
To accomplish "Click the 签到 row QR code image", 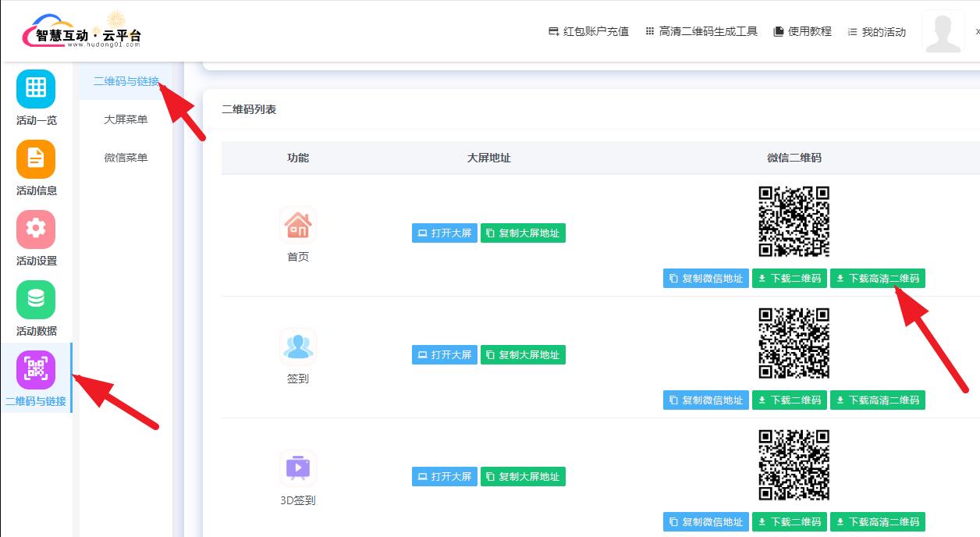I will (x=794, y=343).
